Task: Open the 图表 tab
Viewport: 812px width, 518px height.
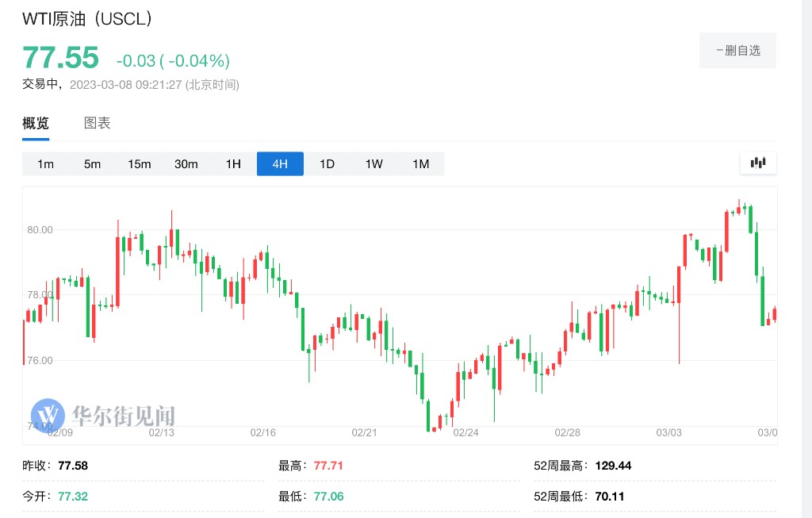Action: coord(98,123)
